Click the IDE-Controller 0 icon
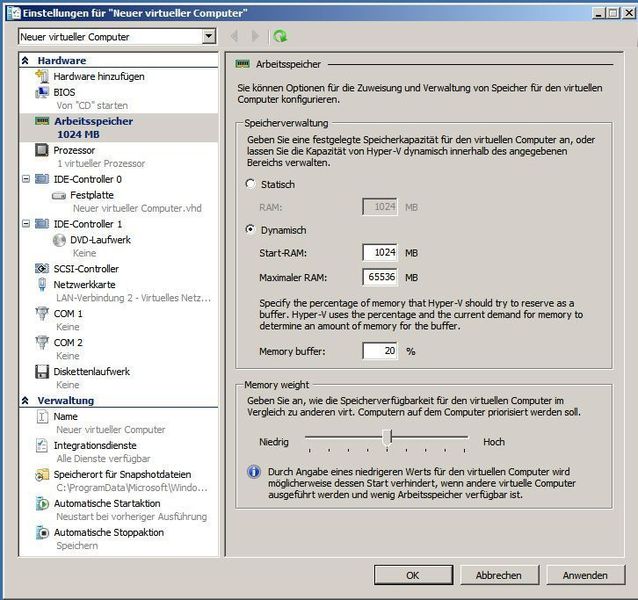This screenshot has width=638, height=600. (x=42, y=179)
